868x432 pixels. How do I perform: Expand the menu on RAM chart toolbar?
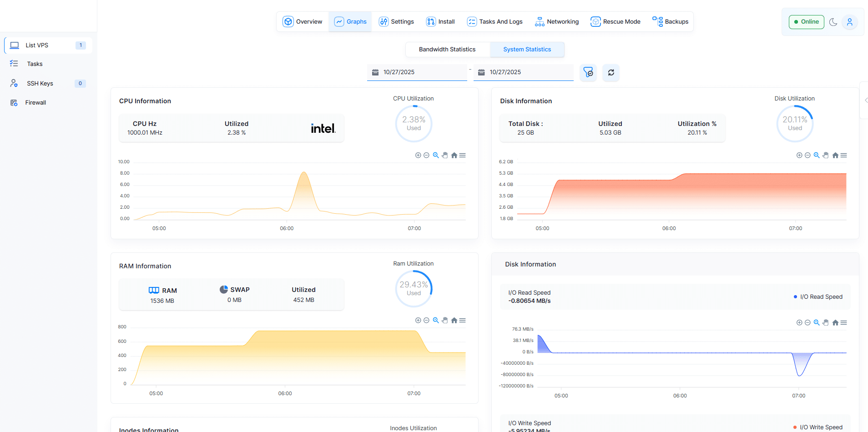463,321
